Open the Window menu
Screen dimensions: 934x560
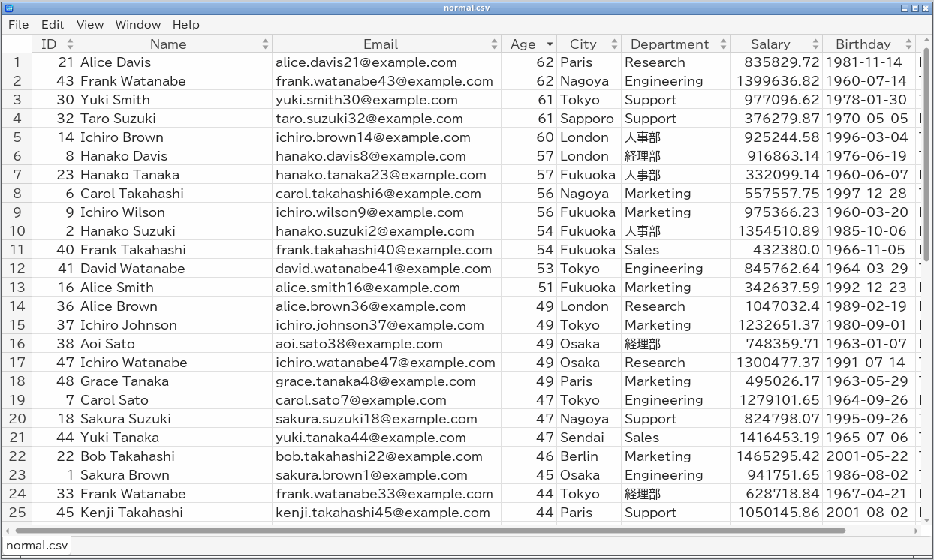point(138,25)
